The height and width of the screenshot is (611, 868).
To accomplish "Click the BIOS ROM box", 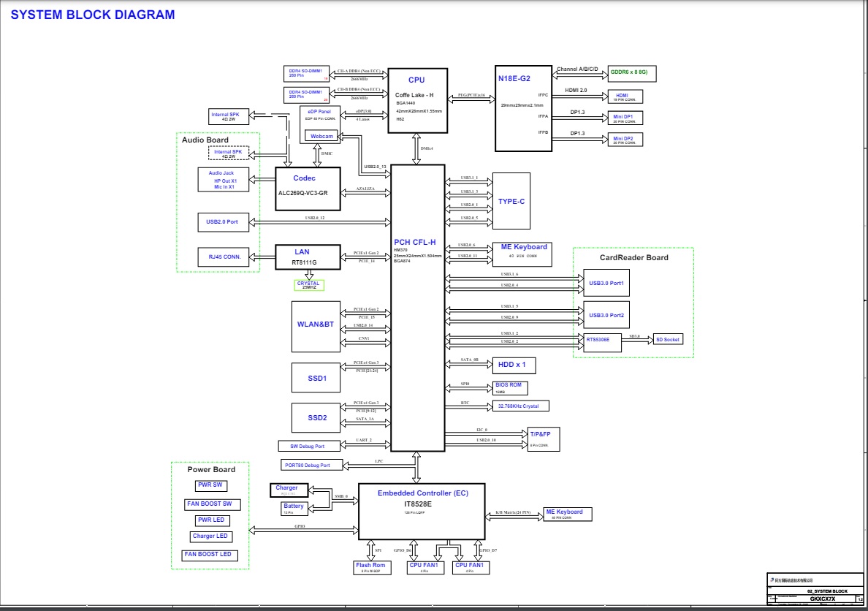I will [x=510, y=388].
